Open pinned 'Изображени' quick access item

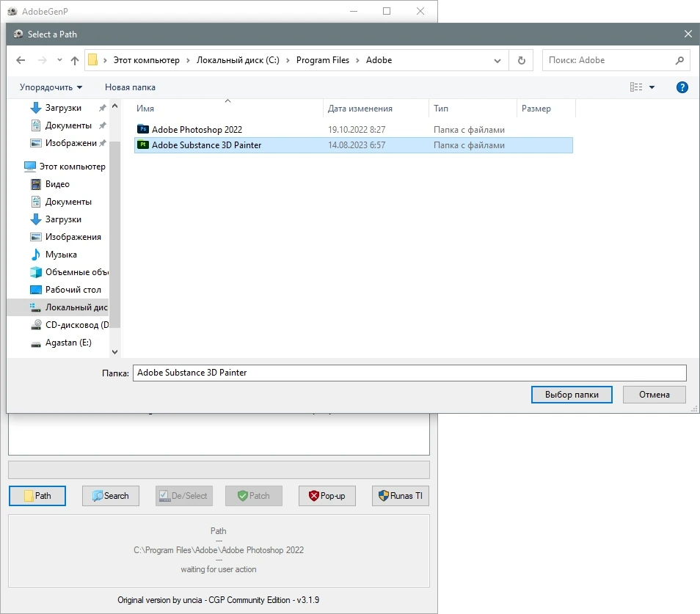[70, 143]
